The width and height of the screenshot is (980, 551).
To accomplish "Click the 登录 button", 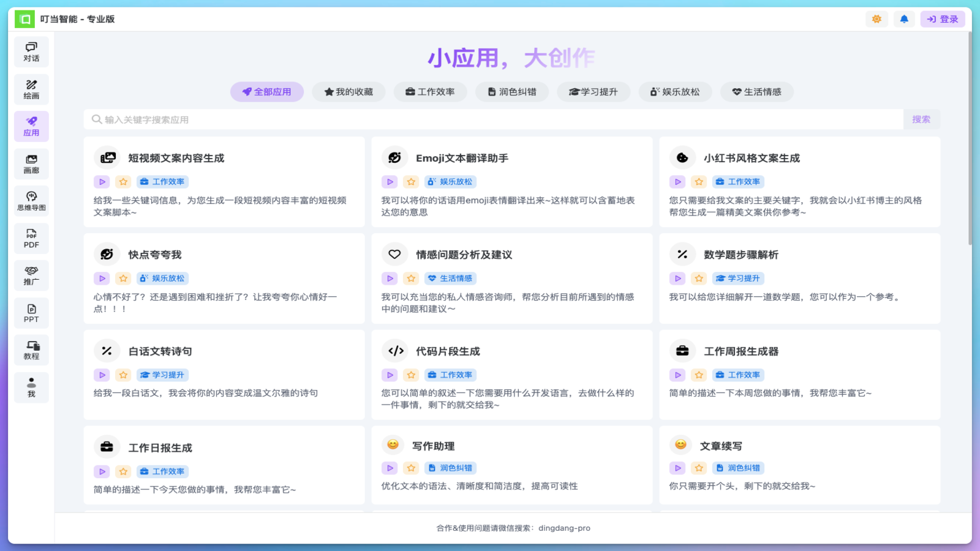I will pyautogui.click(x=943, y=19).
